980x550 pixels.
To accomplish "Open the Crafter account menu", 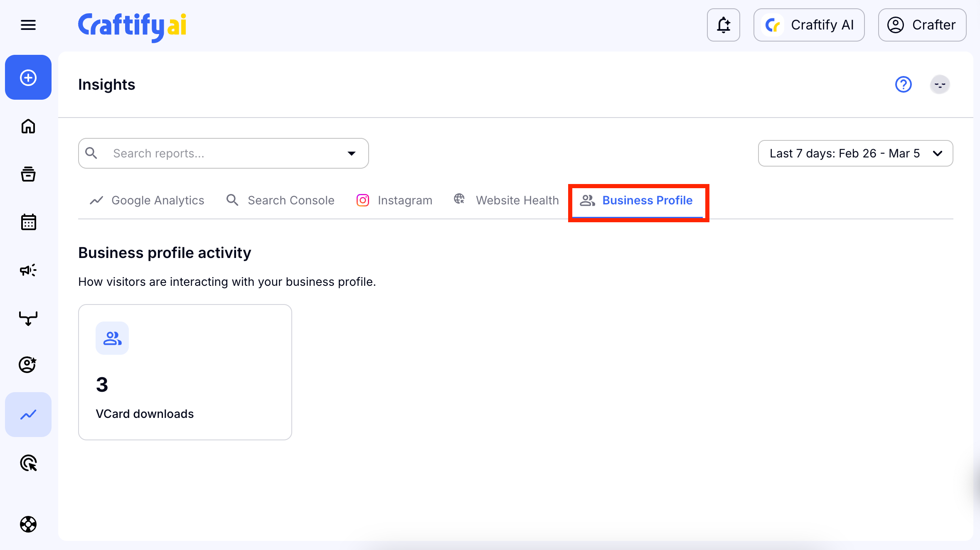I will [922, 25].
